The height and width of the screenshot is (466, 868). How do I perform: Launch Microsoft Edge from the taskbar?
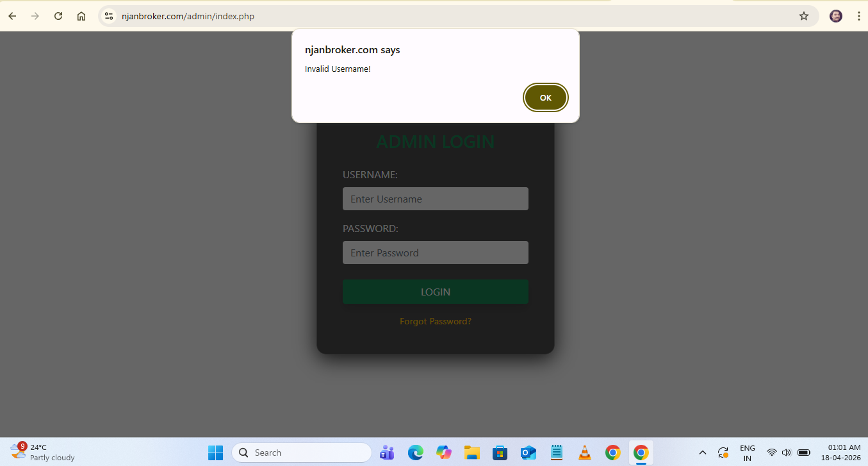(416, 453)
